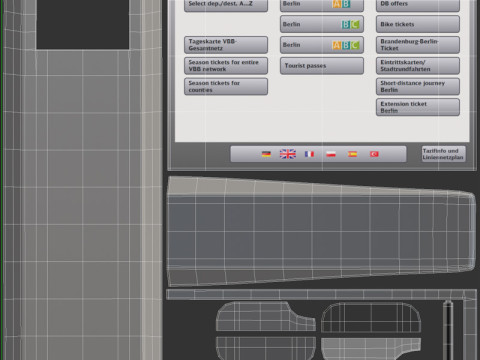Open Season tickets for entire VBB network
Image resolution: width=480 pixels, height=360 pixels.
click(x=226, y=66)
